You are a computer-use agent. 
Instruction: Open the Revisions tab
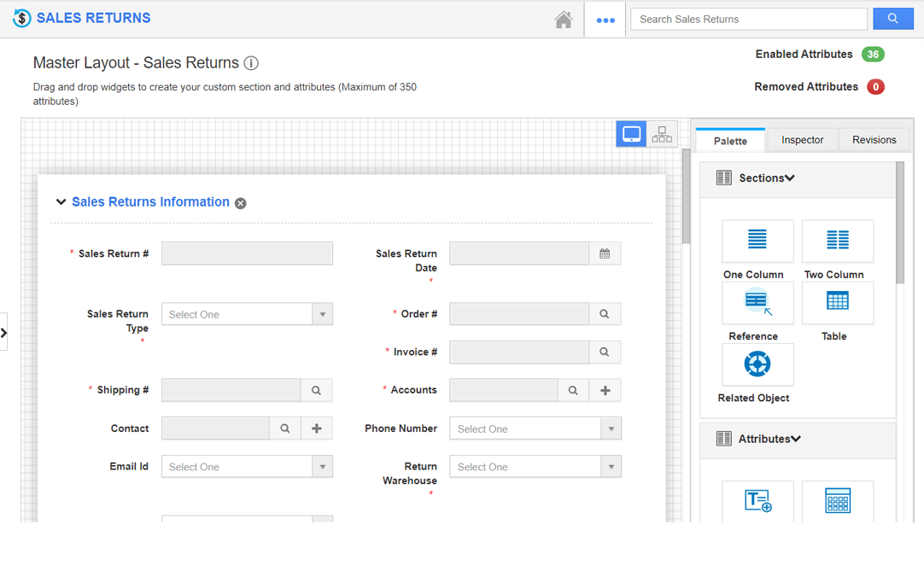click(874, 140)
